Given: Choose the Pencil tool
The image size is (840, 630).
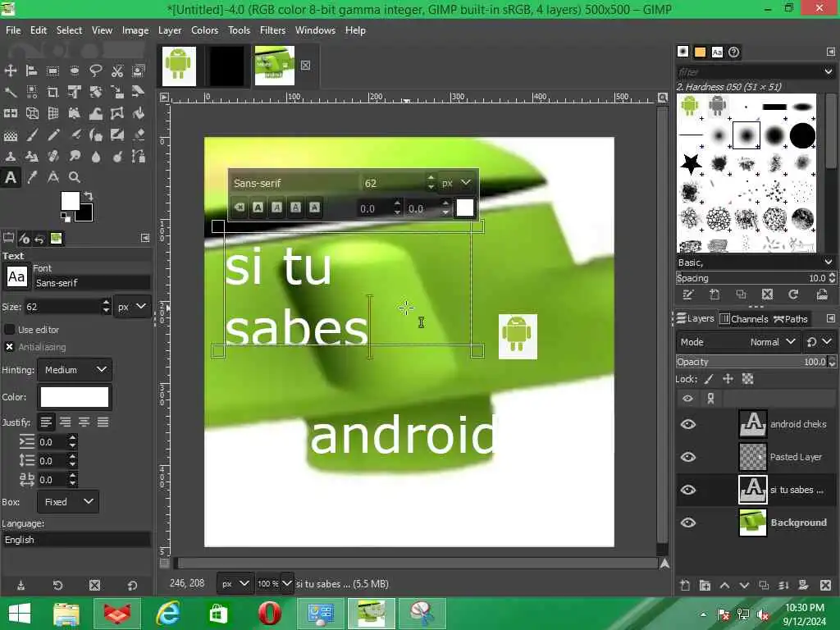Looking at the screenshot, I should [x=52, y=135].
